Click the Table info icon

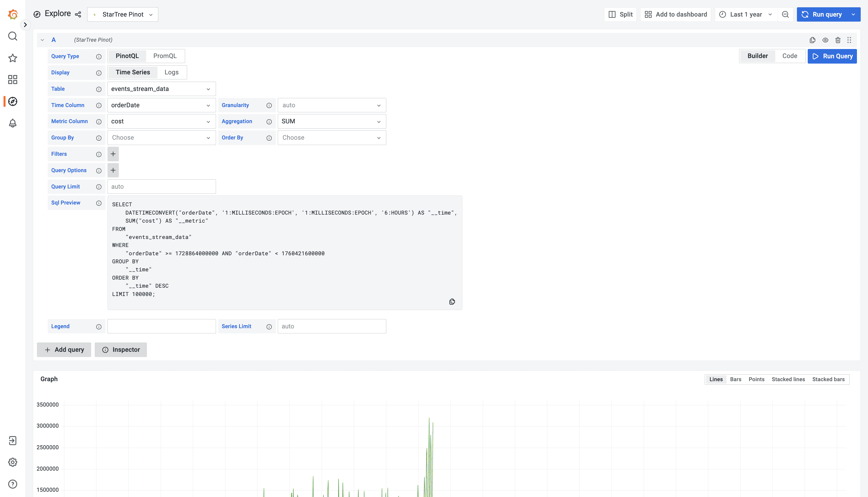99,89
